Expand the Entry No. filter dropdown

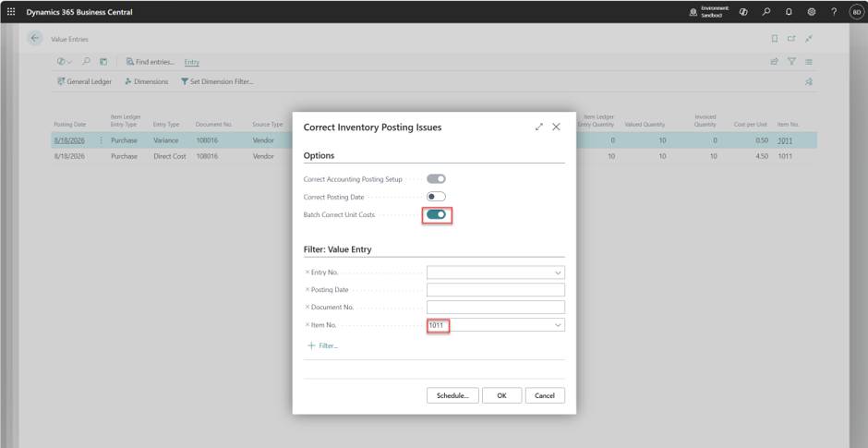[x=558, y=273]
